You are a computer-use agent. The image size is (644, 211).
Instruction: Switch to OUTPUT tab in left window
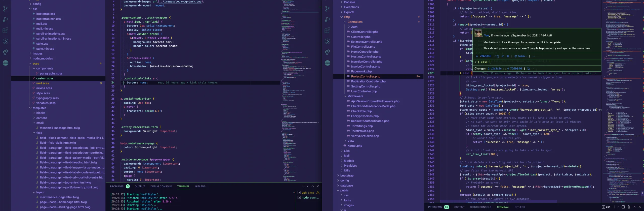pos(140,186)
